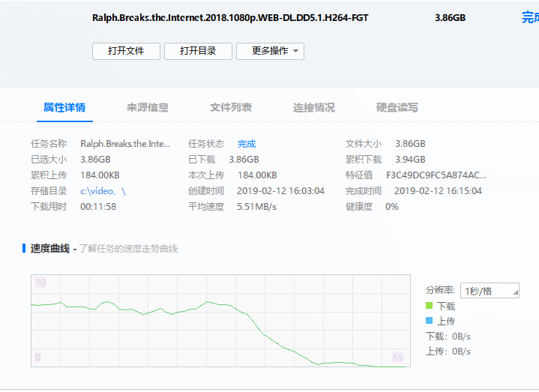This screenshot has height=392, width=539.
Task: Open the downloaded file with 打开文件 button
Action: [126, 51]
